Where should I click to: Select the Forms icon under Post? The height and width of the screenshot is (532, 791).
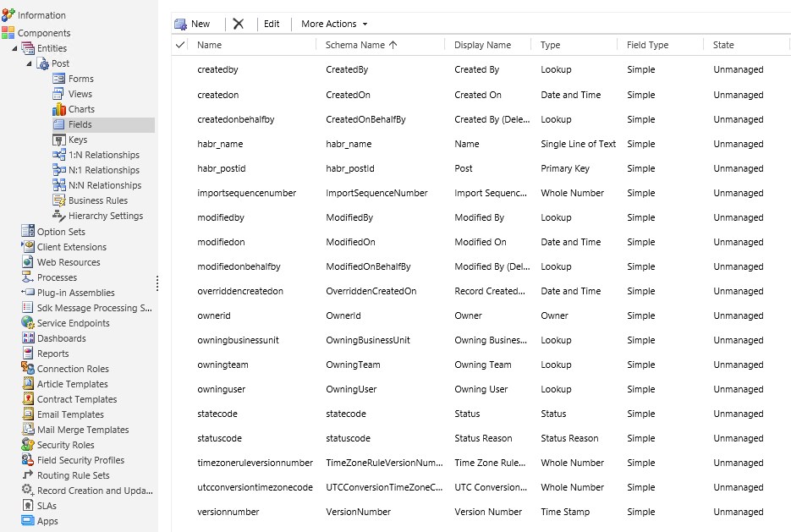pos(80,79)
